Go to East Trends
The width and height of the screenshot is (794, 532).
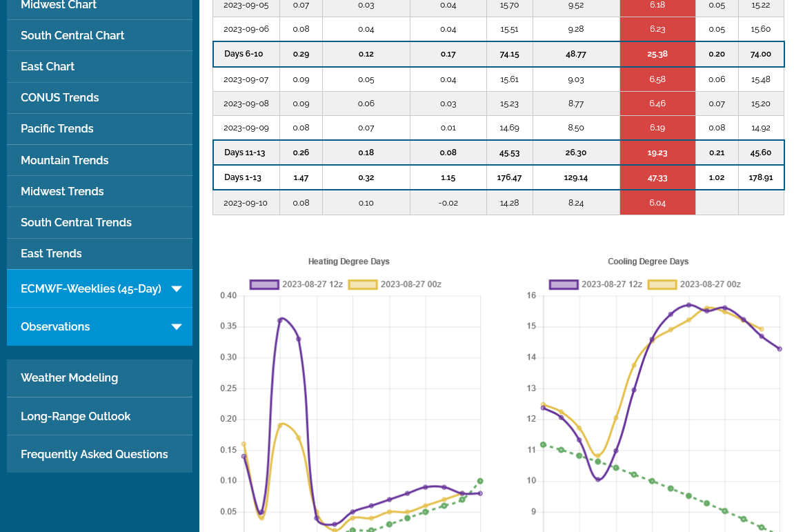(51, 253)
